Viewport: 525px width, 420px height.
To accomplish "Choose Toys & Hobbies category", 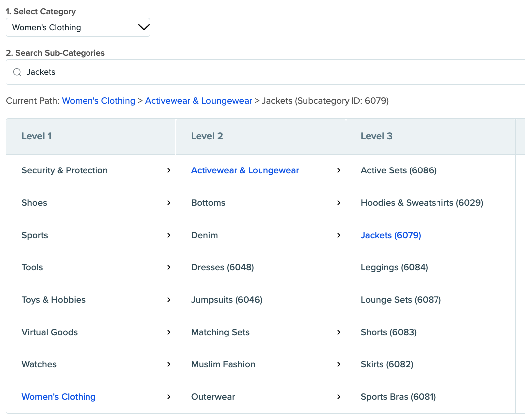I will 54,300.
